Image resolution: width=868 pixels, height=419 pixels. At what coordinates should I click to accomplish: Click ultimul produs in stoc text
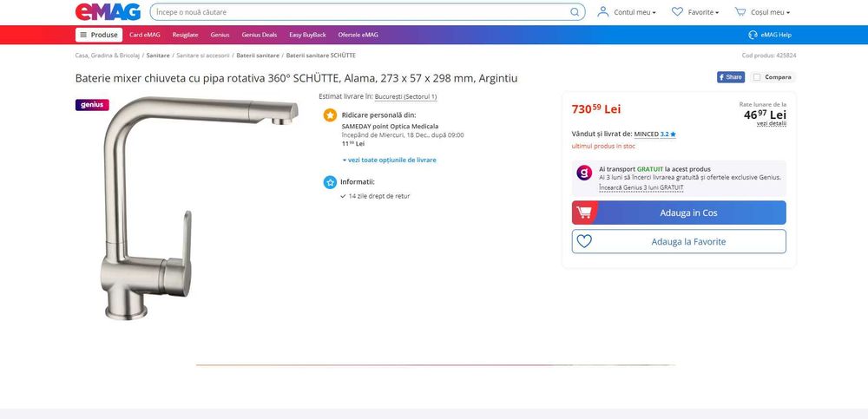[603, 146]
